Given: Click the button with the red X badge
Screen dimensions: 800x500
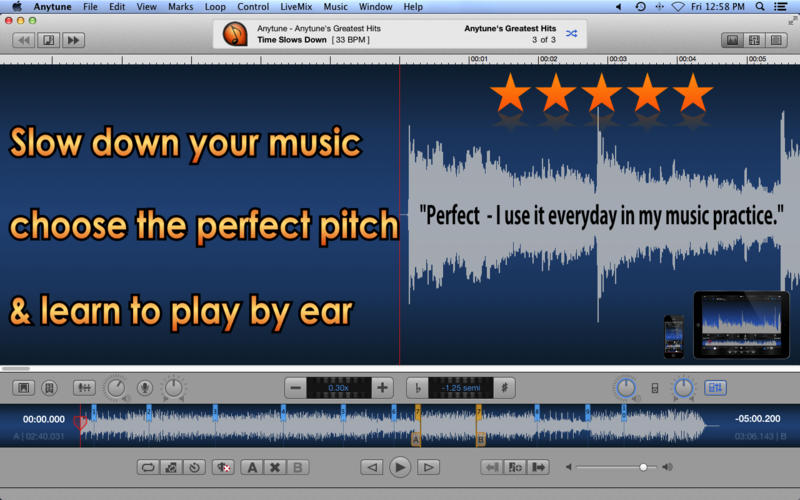Looking at the screenshot, I should tap(223, 467).
